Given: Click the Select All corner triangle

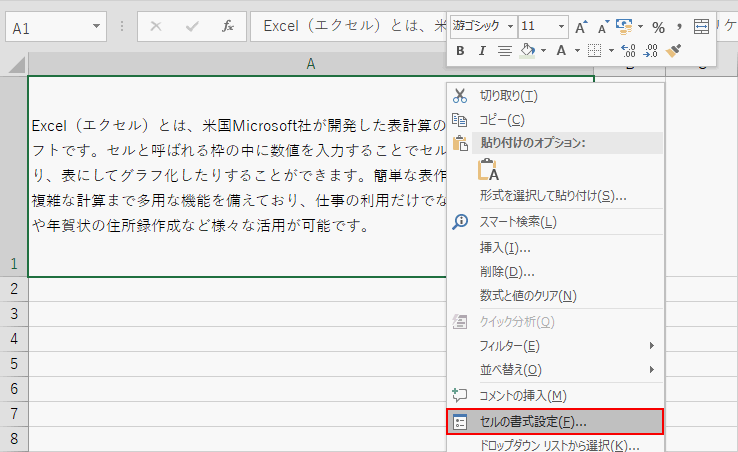Looking at the screenshot, I should pos(16,65).
